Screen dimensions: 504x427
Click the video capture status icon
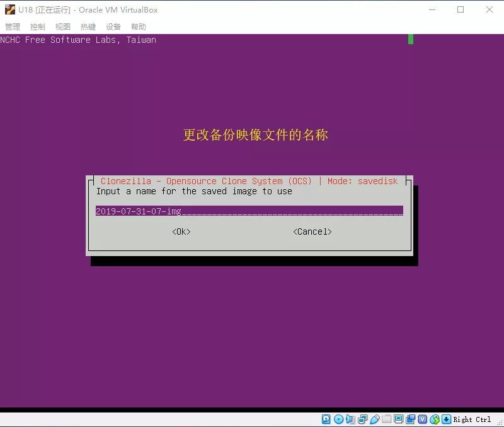tap(411, 419)
